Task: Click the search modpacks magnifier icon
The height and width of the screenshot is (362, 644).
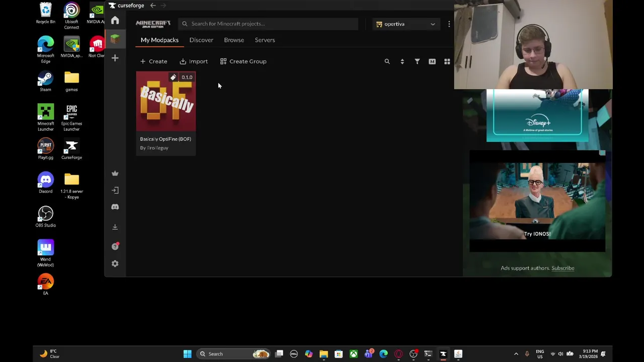Action: [387, 61]
